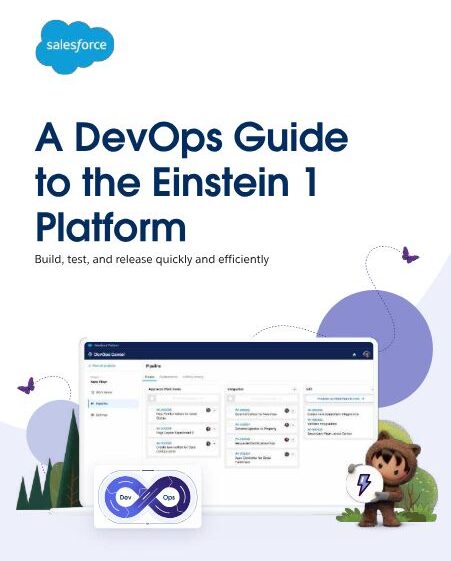Image resolution: width=451 pixels, height=561 pixels.
Task: Click the Dev Ops infinity loop graphic
Action: tap(148, 497)
